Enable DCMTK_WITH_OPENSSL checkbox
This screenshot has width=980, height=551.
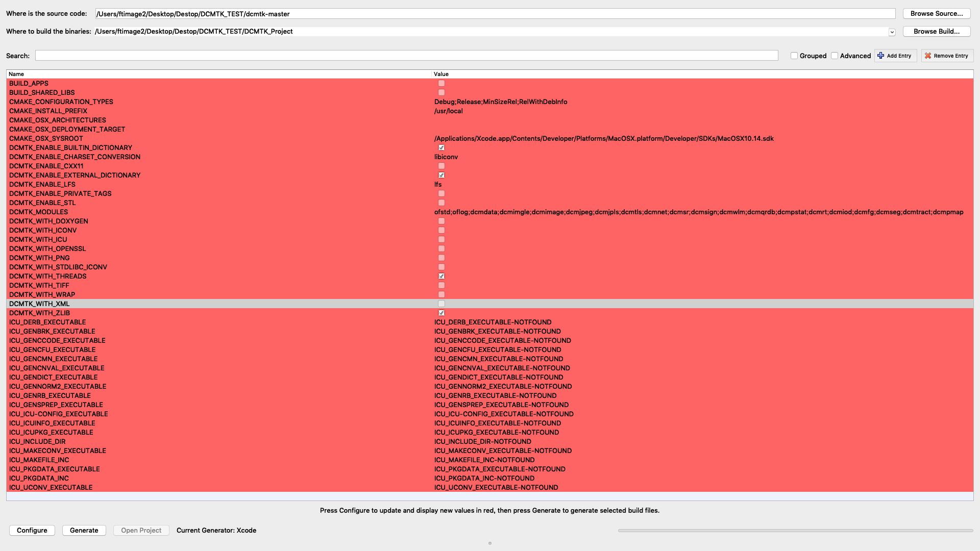coord(442,248)
